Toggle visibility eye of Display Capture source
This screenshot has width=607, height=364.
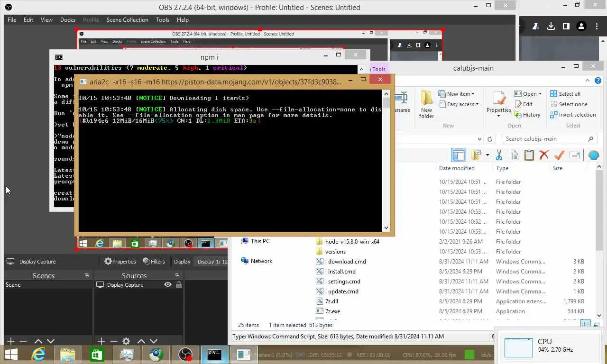click(x=168, y=285)
